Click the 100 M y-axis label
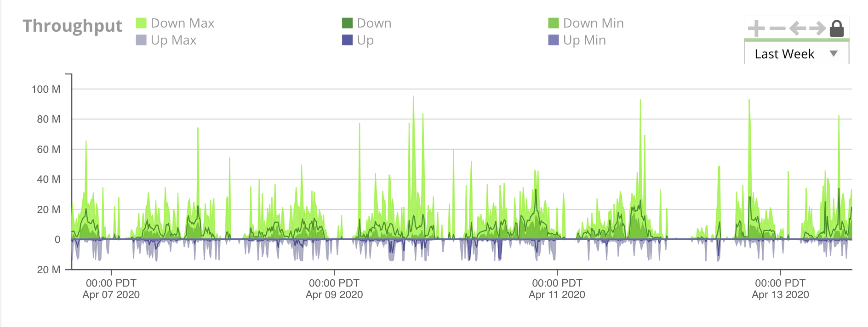 (46, 89)
